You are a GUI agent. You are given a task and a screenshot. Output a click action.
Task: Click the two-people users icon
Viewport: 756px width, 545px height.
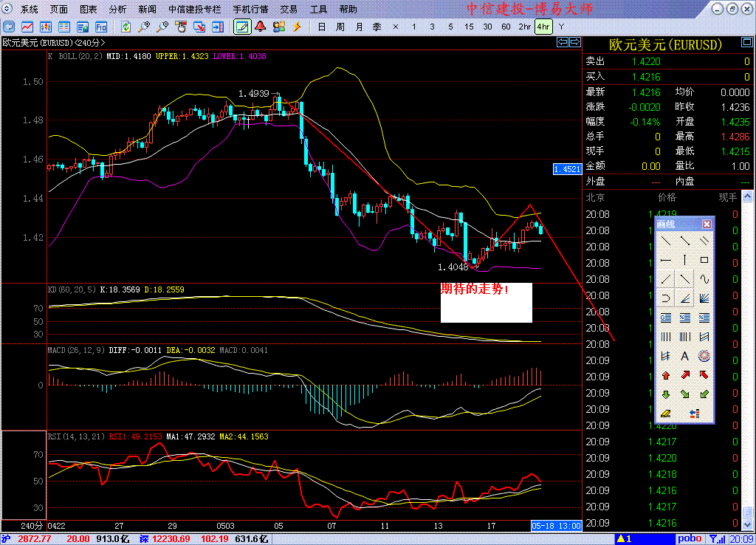pos(278,27)
